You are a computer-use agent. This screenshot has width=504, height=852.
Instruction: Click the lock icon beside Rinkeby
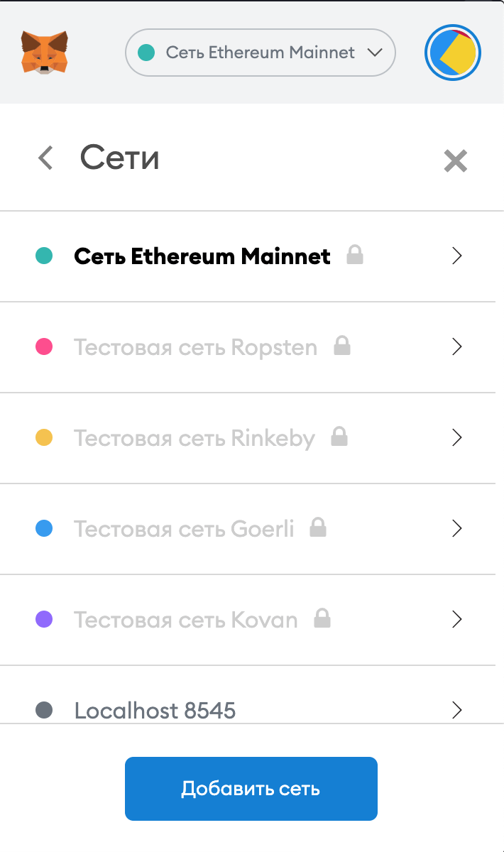[339, 437]
